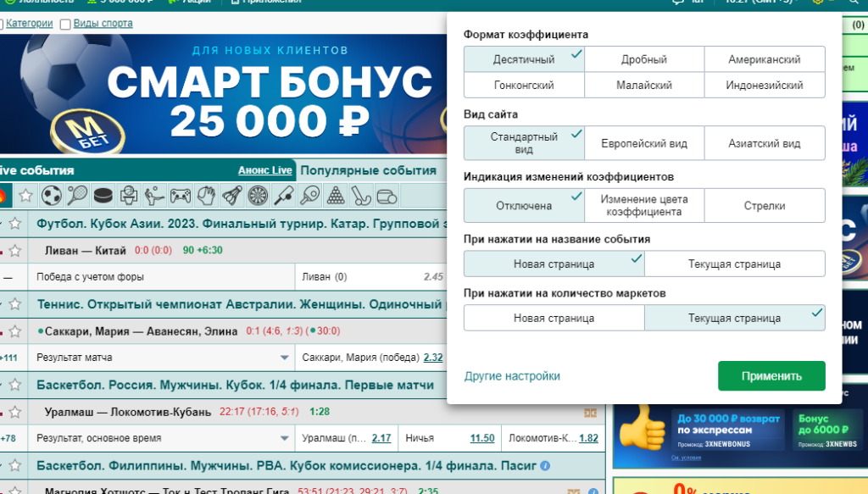Select Стандартный вид site layout
Viewport: 868px width, 494px height.
pos(524,143)
